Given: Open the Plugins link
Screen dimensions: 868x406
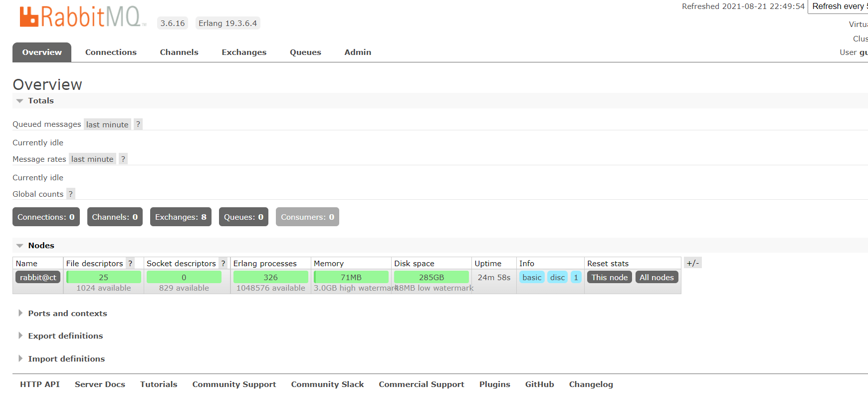Looking at the screenshot, I should click(x=495, y=384).
